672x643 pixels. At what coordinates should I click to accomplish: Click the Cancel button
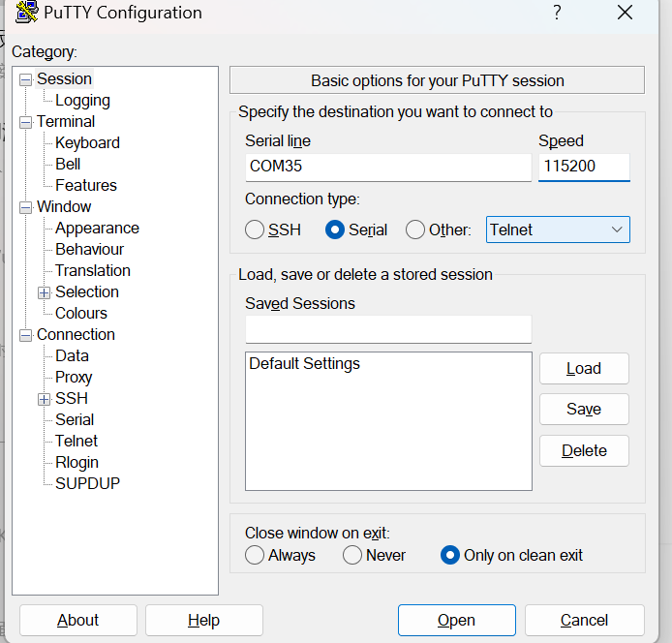tap(585, 621)
